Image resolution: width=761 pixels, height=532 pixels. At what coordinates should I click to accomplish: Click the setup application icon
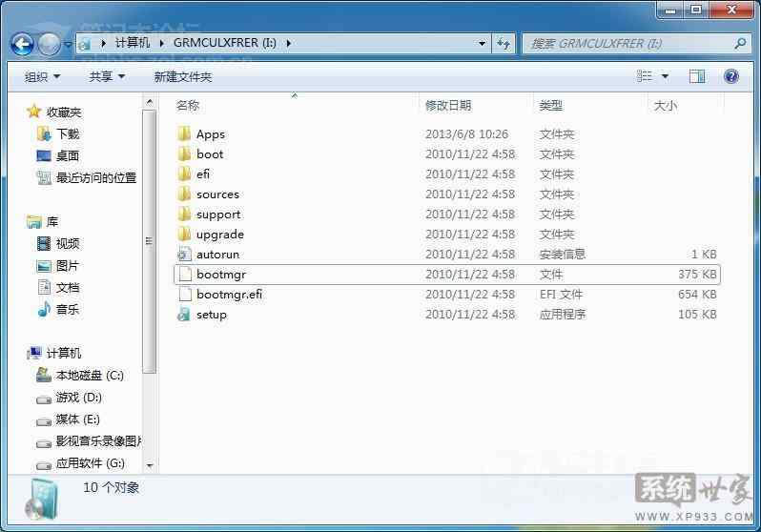(x=184, y=315)
